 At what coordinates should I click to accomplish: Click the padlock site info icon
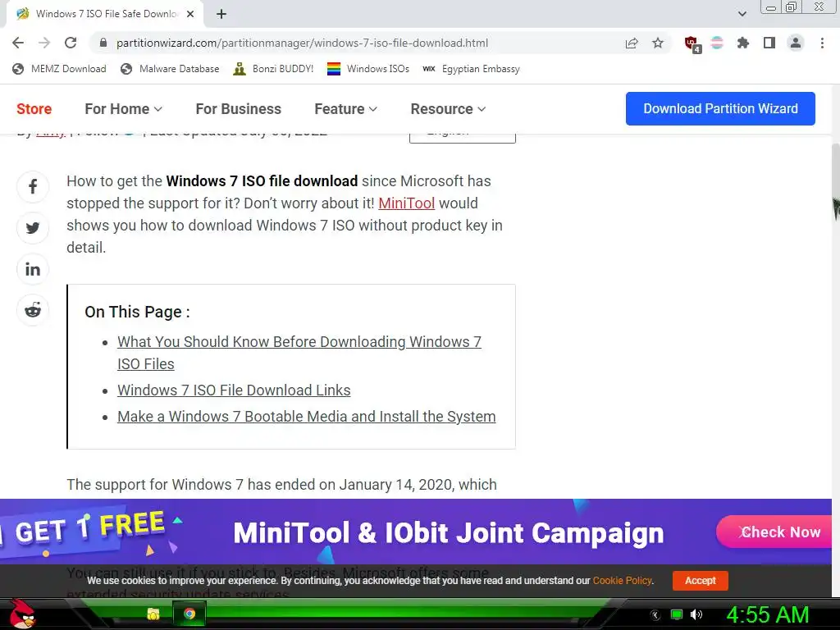coord(103,43)
